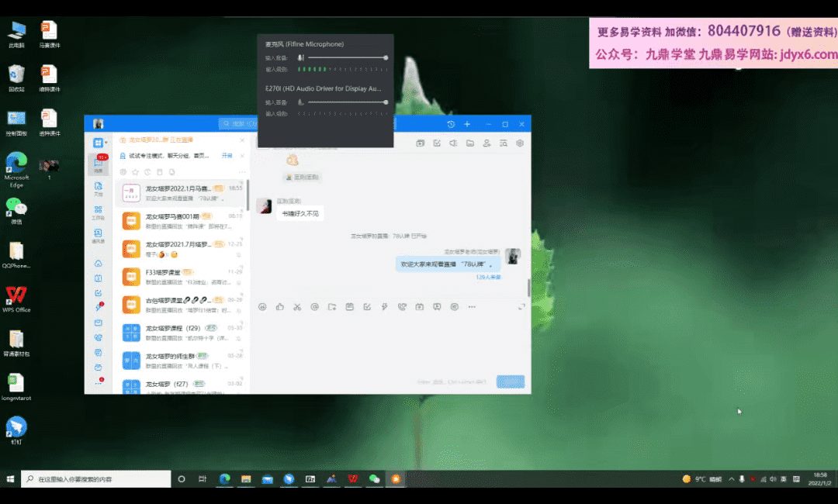Open group settings gear icon
The image size is (838, 504).
point(520,143)
